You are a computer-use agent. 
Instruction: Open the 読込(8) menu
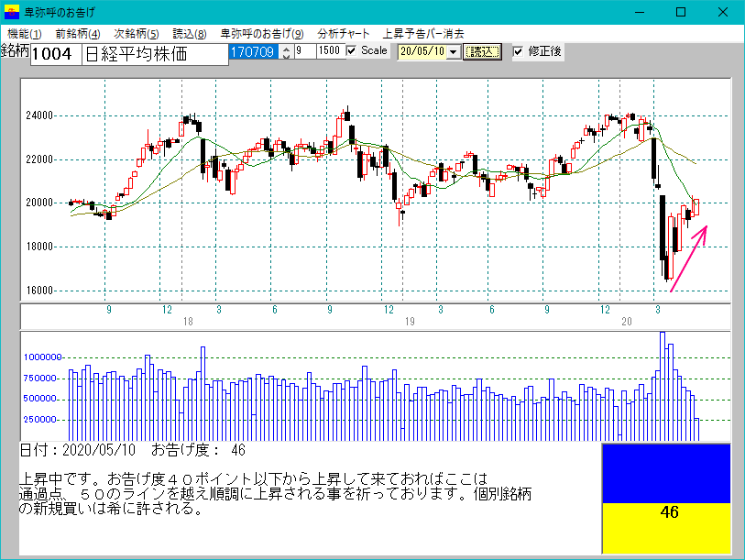190,34
